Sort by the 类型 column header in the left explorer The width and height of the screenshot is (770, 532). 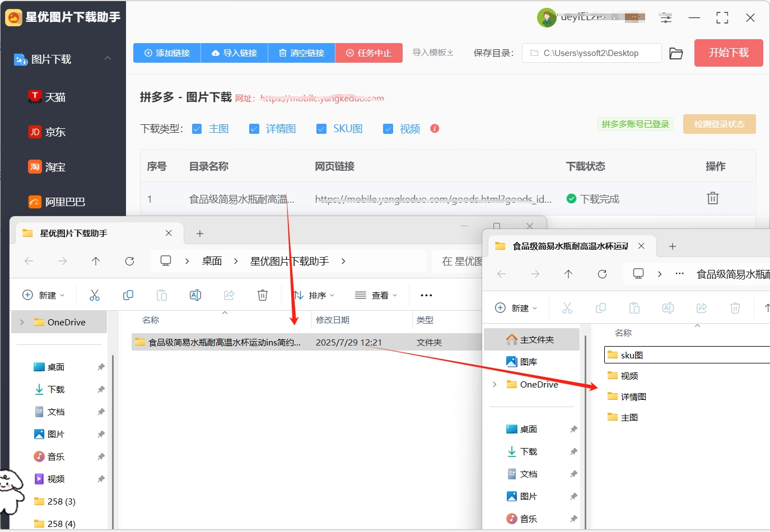[425, 320]
